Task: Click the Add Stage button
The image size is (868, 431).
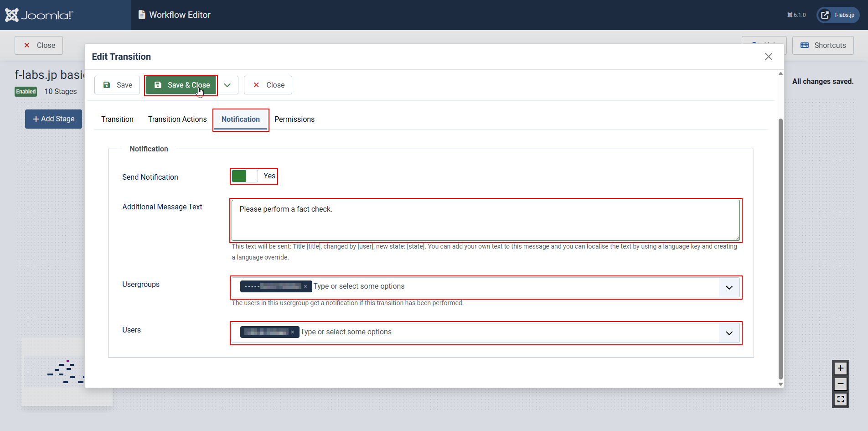Action: 53,119
